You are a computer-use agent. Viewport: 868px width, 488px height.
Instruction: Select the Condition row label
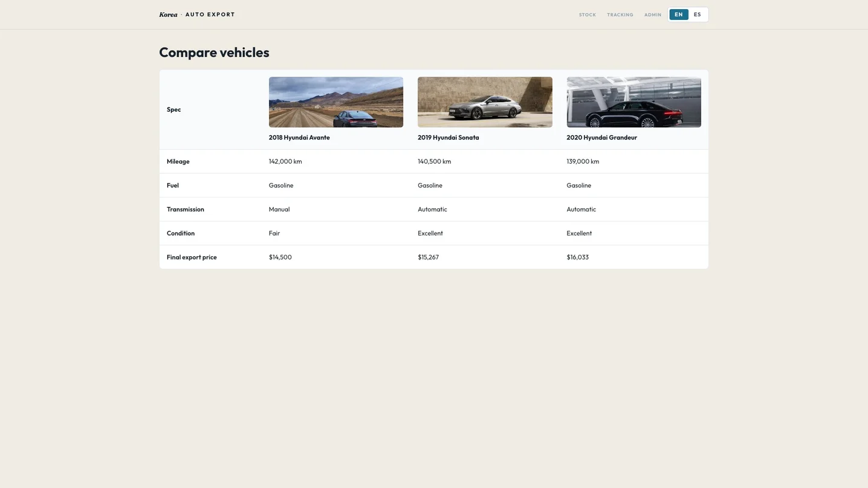181,233
